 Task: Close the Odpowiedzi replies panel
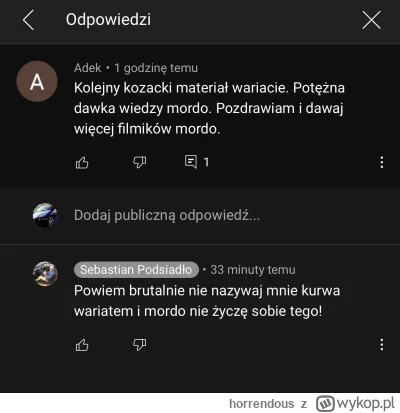(371, 20)
